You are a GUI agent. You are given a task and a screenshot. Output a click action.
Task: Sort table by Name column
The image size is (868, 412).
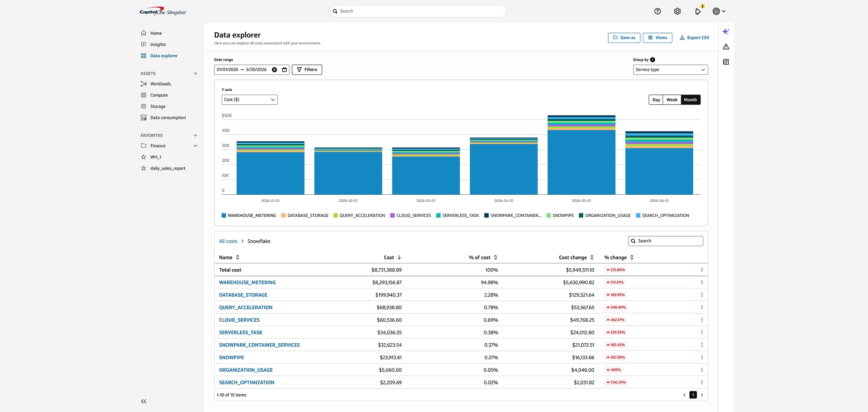pos(229,257)
